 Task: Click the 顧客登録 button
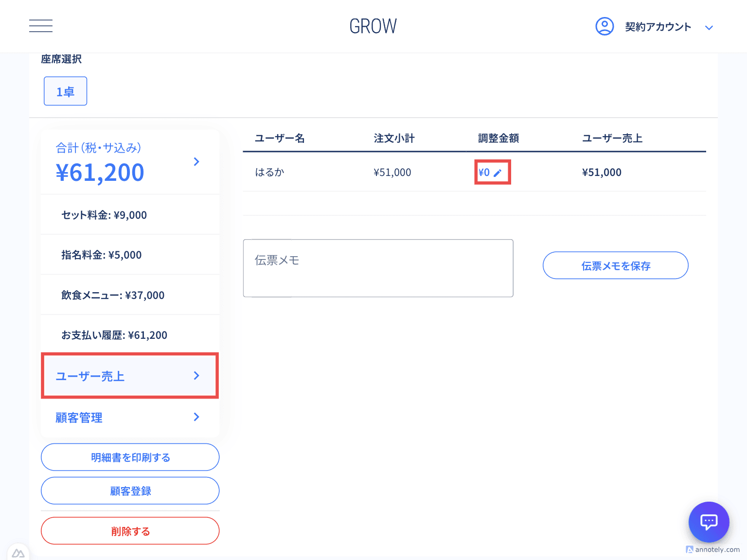click(x=130, y=491)
